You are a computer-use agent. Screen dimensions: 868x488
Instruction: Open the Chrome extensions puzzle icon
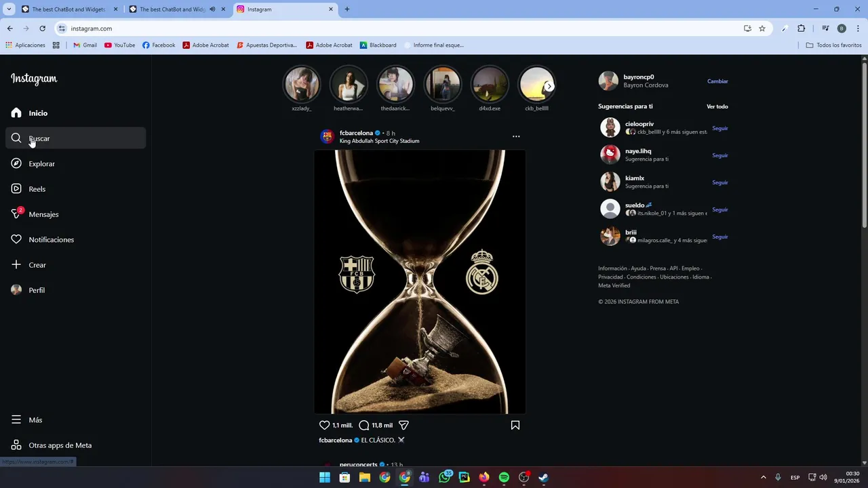pyautogui.click(x=802, y=28)
